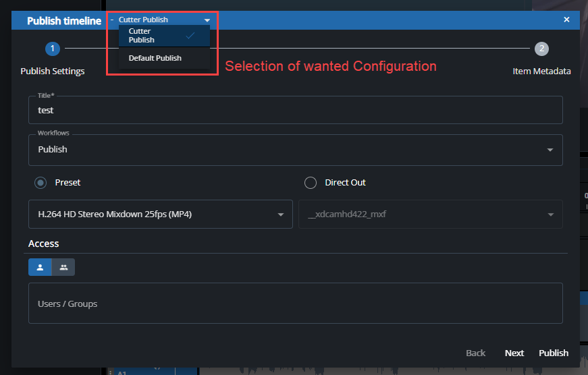Viewport: 588px width, 375px height.
Task: Choose Default Publish from the configuration list
Action: [x=155, y=58]
